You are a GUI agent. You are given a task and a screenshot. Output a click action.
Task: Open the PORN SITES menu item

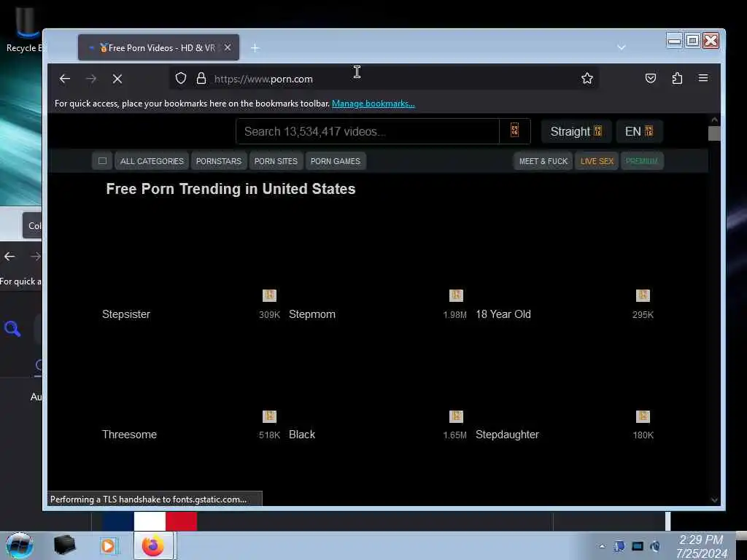(276, 161)
